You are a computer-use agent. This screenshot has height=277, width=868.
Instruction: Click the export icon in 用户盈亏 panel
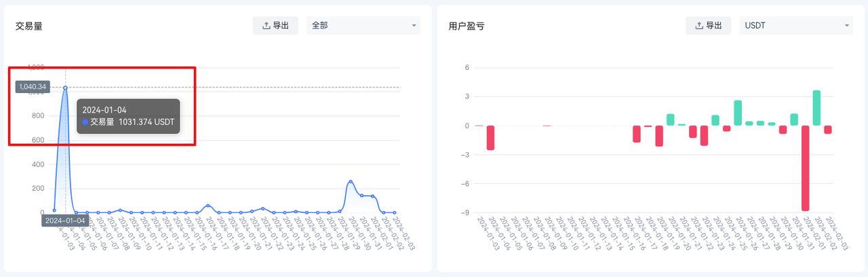coord(698,26)
